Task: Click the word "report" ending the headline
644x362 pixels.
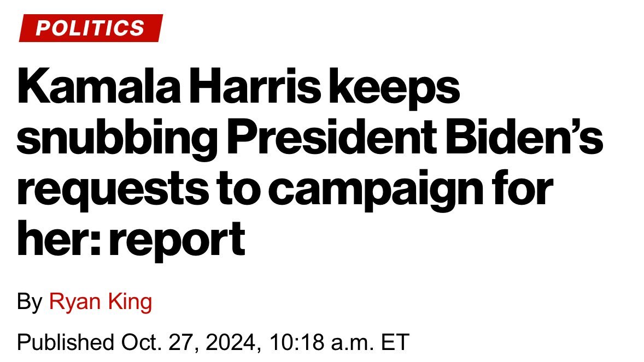Action: pos(177,241)
